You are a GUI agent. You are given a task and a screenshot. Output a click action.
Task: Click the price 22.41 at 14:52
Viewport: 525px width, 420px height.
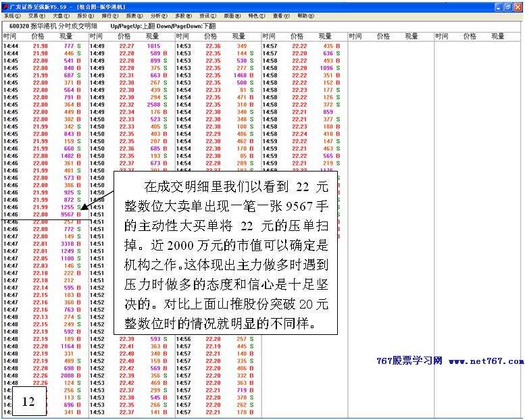(x=127, y=346)
